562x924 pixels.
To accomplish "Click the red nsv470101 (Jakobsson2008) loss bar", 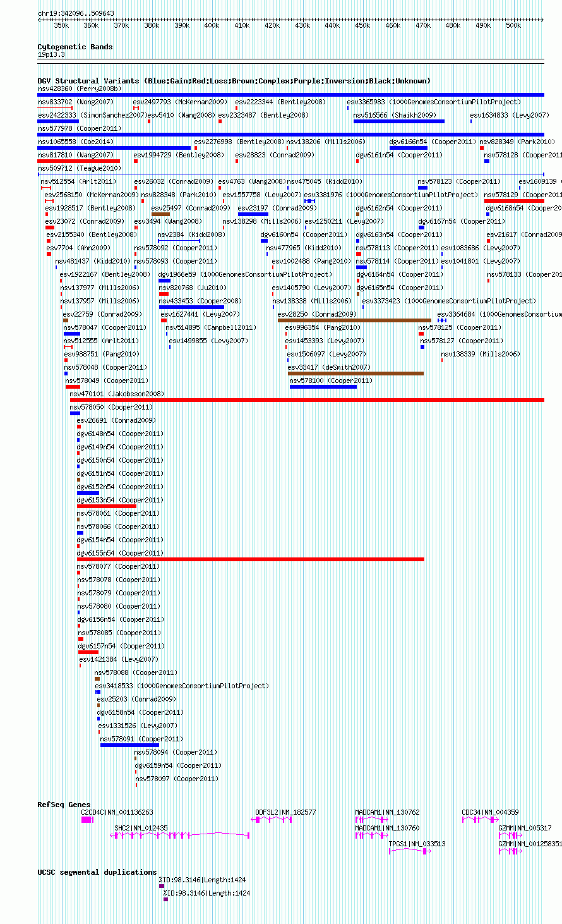I will tap(307, 400).
